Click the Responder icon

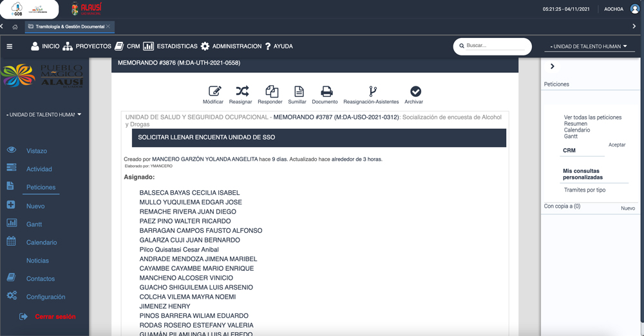[x=271, y=92]
